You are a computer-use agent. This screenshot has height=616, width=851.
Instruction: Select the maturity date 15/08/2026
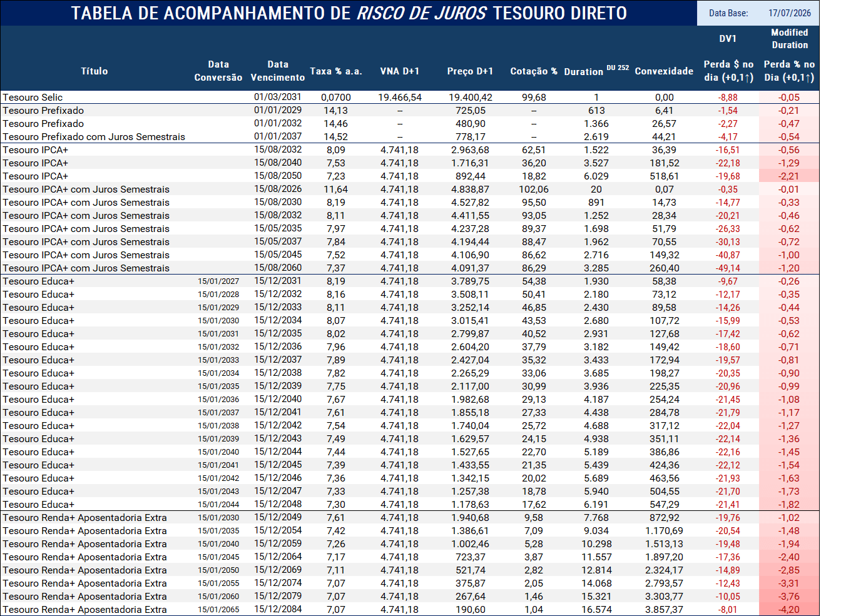click(278, 189)
